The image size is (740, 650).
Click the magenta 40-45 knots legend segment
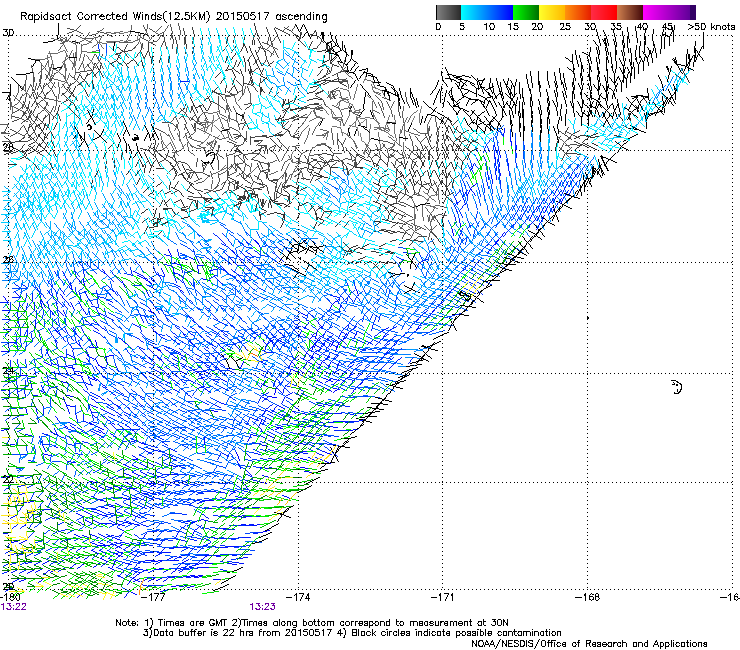(656, 12)
